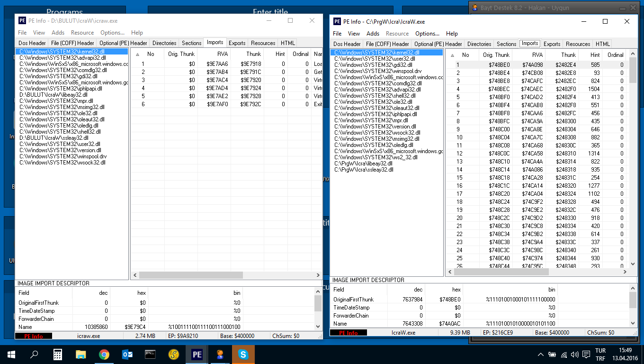The height and width of the screenshot is (364, 644).
Task: Click the horizontal scrollbar thumb in left imports table
Action: (191, 275)
